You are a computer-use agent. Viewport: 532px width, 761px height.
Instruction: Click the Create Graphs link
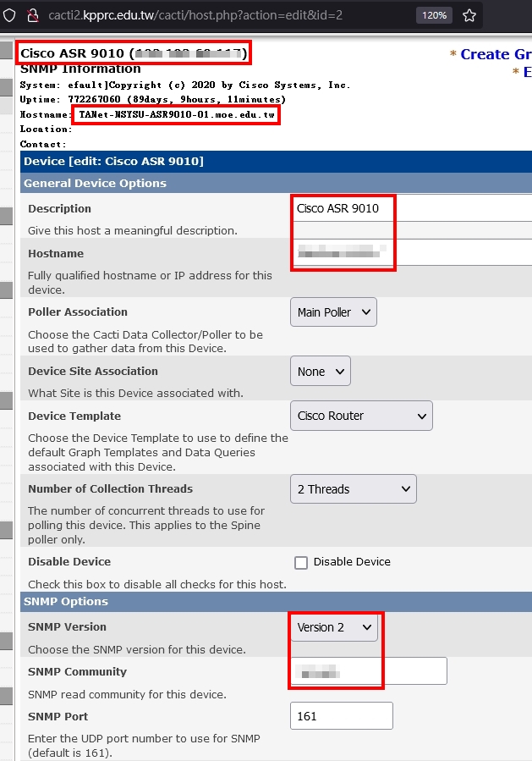[x=495, y=54]
